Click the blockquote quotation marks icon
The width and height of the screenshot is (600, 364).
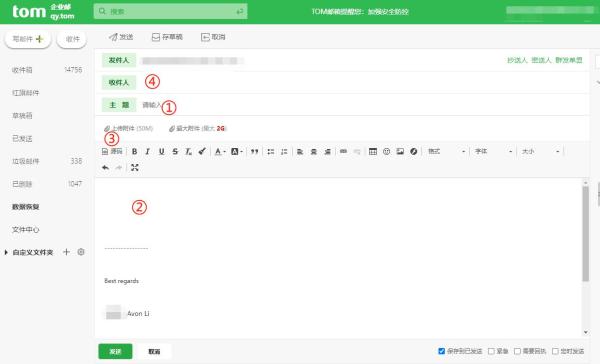(254, 152)
